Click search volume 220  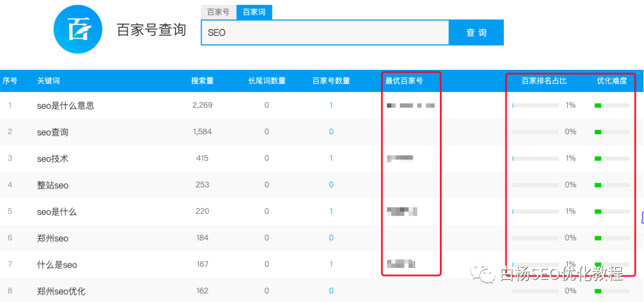click(202, 211)
